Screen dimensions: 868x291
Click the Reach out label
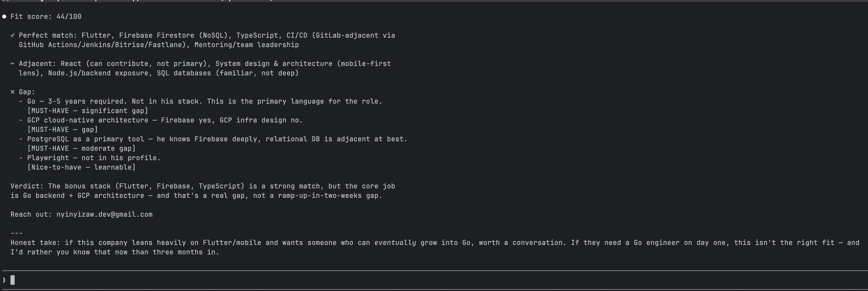pyautogui.click(x=31, y=215)
